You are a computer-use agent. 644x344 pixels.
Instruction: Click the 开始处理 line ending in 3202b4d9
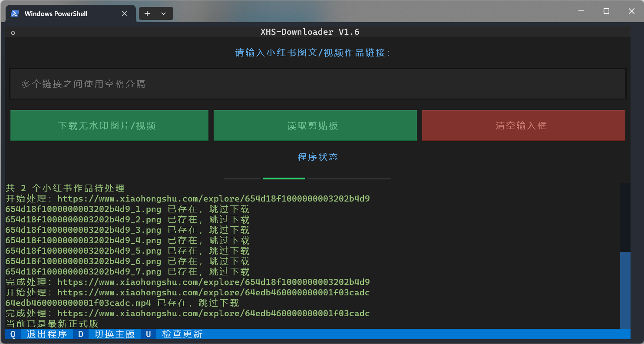click(188, 198)
